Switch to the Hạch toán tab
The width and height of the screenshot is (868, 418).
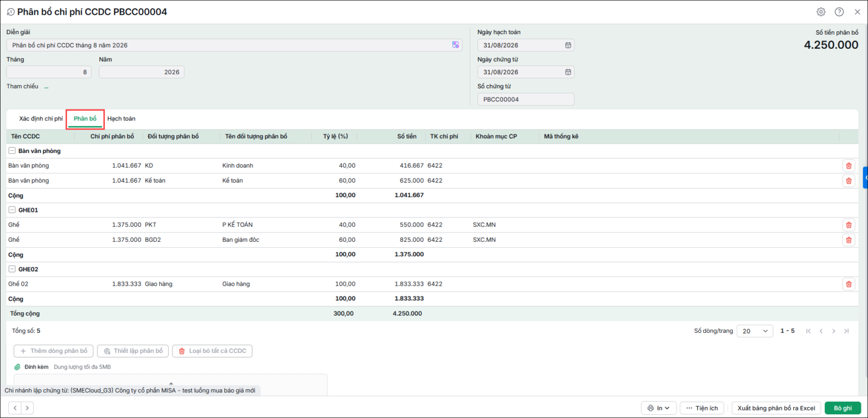(x=122, y=119)
